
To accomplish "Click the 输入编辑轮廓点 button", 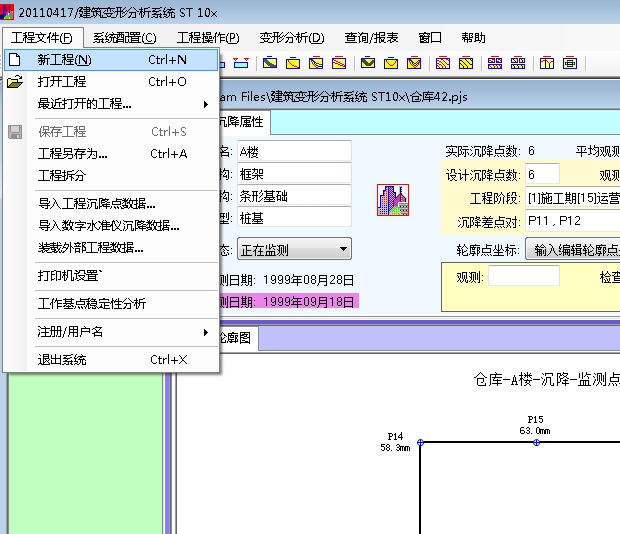I will click(573, 249).
